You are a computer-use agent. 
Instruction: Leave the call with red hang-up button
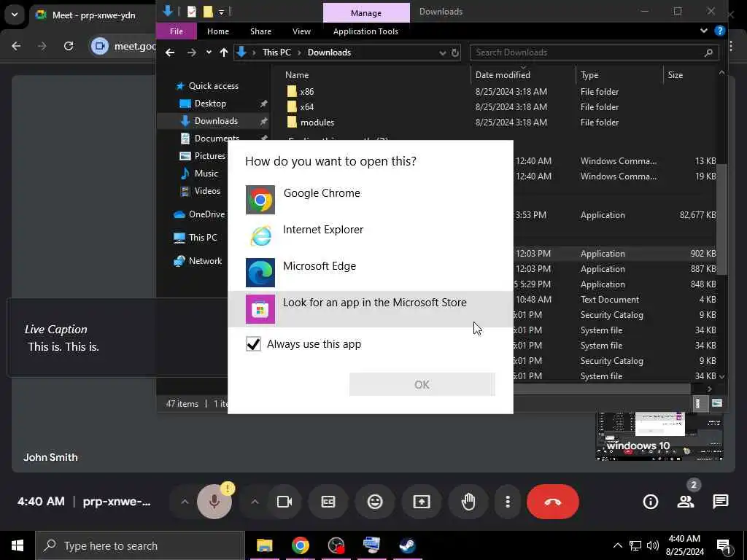click(x=553, y=502)
